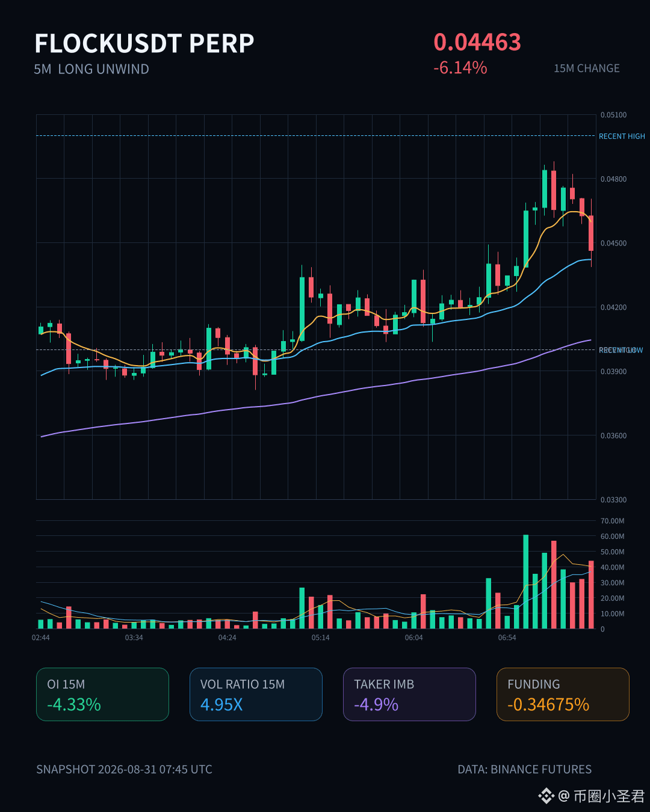Click the tallest red volume bar
Screen dimensions: 650x812
[554, 585]
